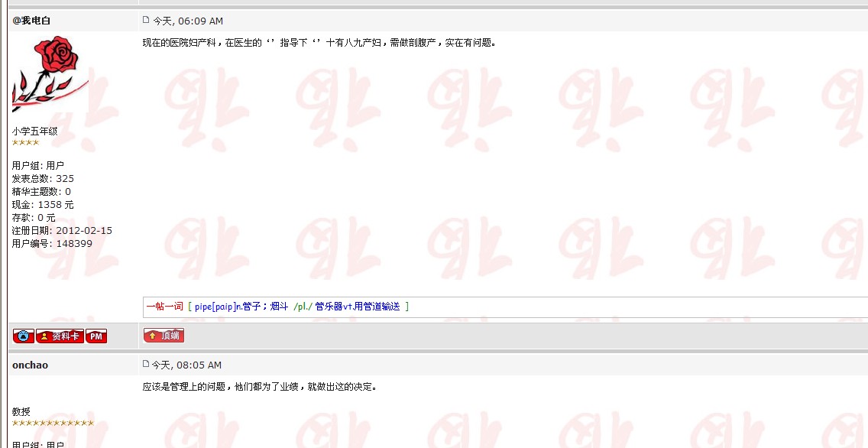Open the @我电白 user profile link

(31, 21)
